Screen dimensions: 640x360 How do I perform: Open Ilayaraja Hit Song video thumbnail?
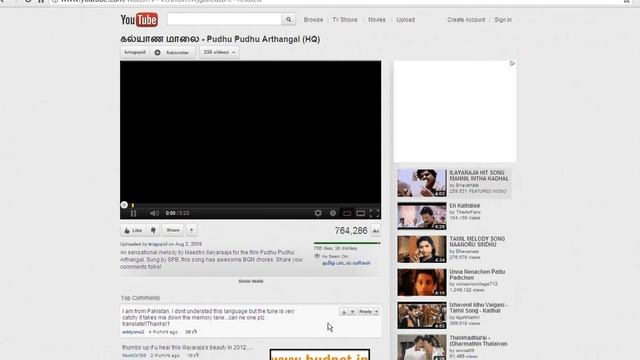coord(422,183)
